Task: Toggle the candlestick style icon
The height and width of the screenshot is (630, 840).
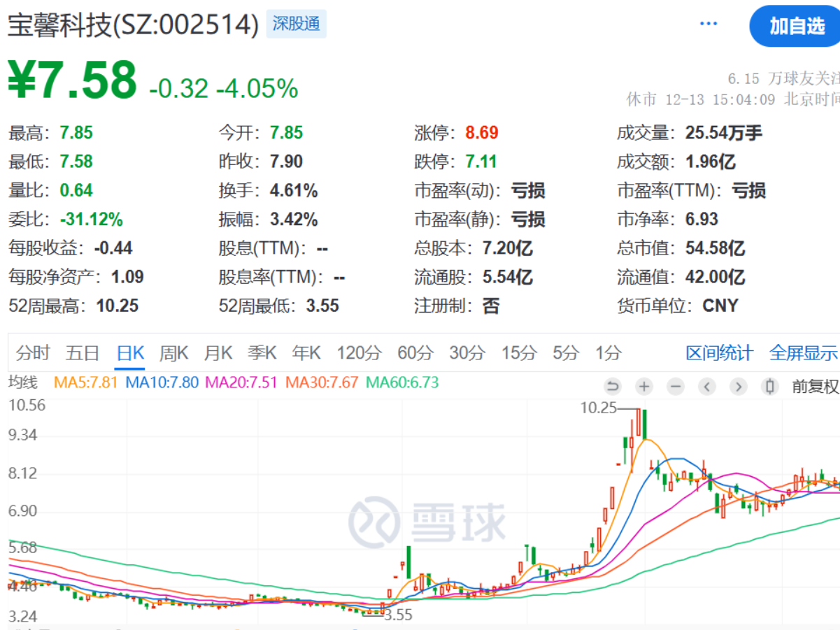Action: (770, 386)
